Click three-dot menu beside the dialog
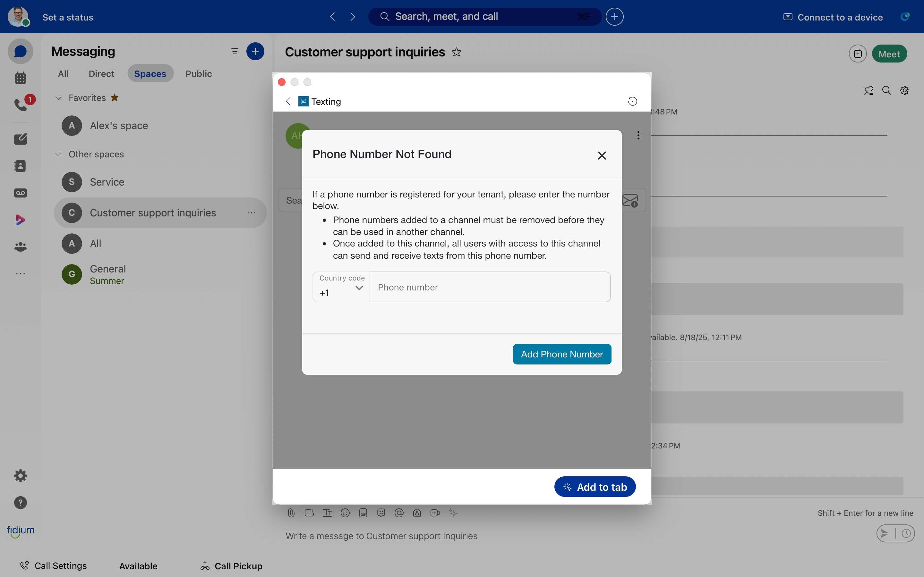The height and width of the screenshot is (577, 924). tap(638, 136)
